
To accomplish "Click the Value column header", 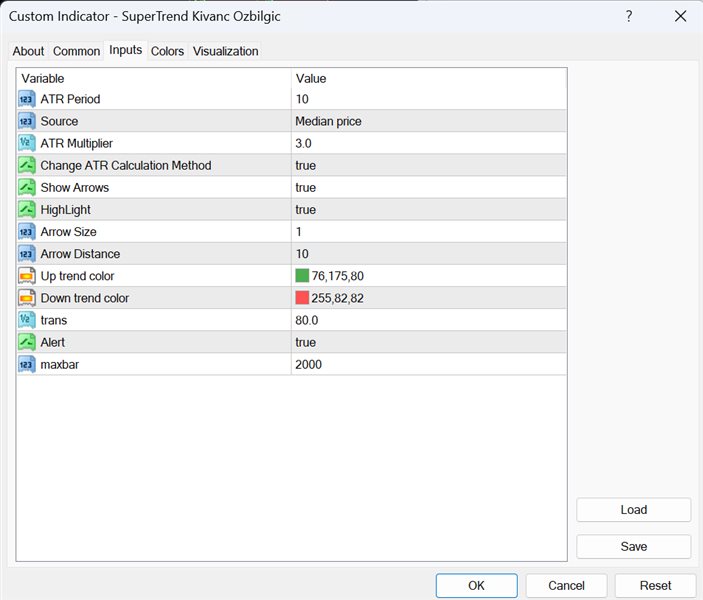I will pos(311,78).
